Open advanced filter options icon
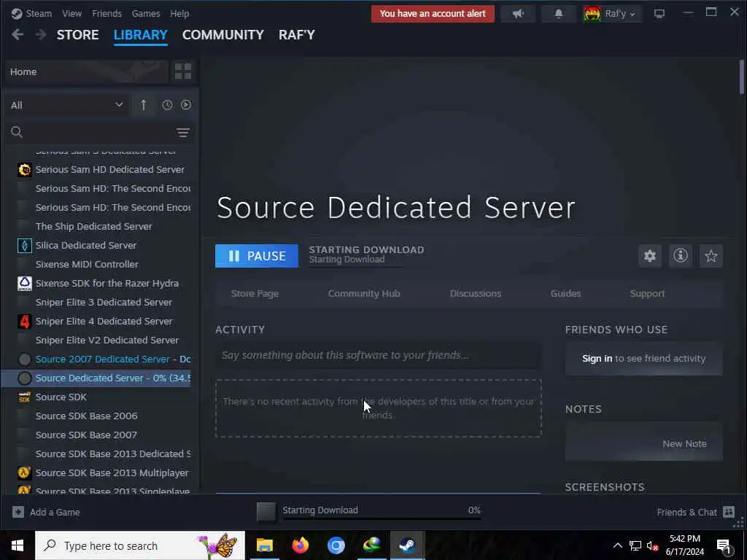Image resolution: width=747 pixels, height=560 pixels. click(x=183, y=133)
